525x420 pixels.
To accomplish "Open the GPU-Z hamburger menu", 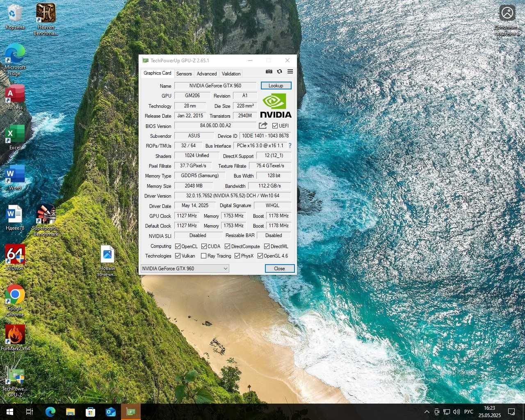I will coord(290,71).
